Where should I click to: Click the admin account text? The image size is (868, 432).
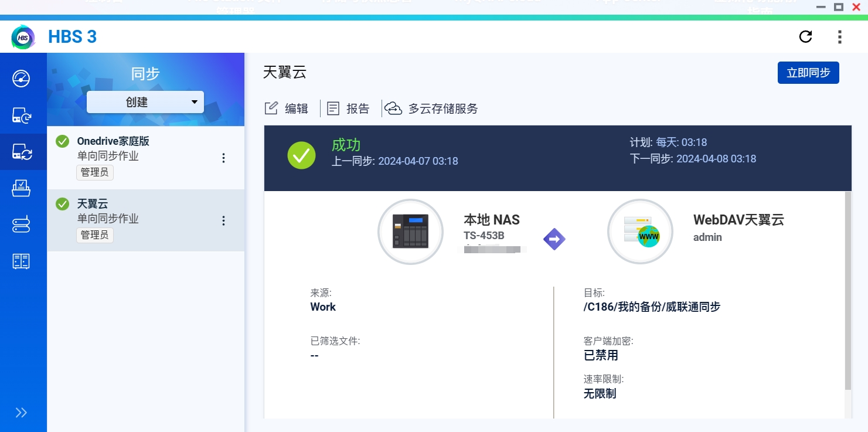click(707, 237)
